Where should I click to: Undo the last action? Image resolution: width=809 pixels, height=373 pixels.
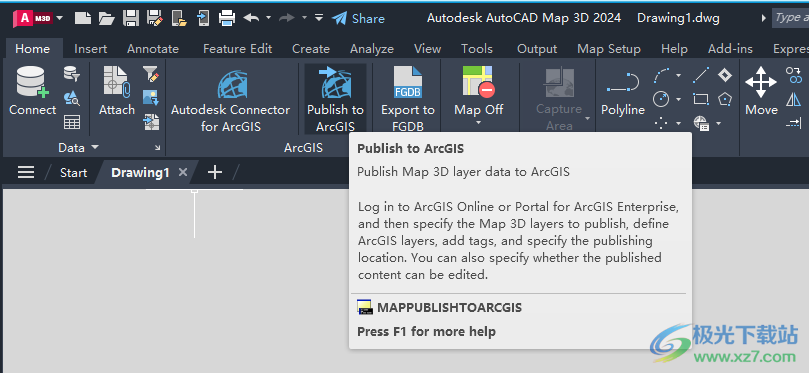click(x=251, y=18)
